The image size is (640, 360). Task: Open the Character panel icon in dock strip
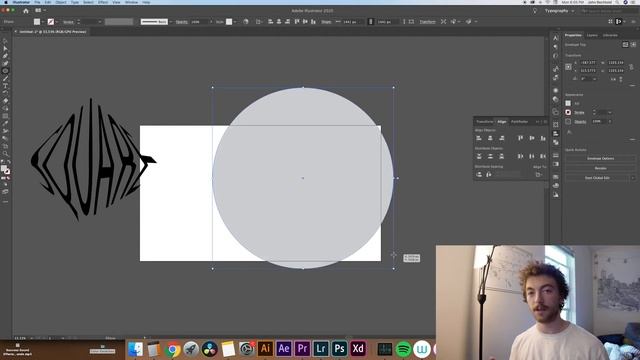click(x=556, y=38)
